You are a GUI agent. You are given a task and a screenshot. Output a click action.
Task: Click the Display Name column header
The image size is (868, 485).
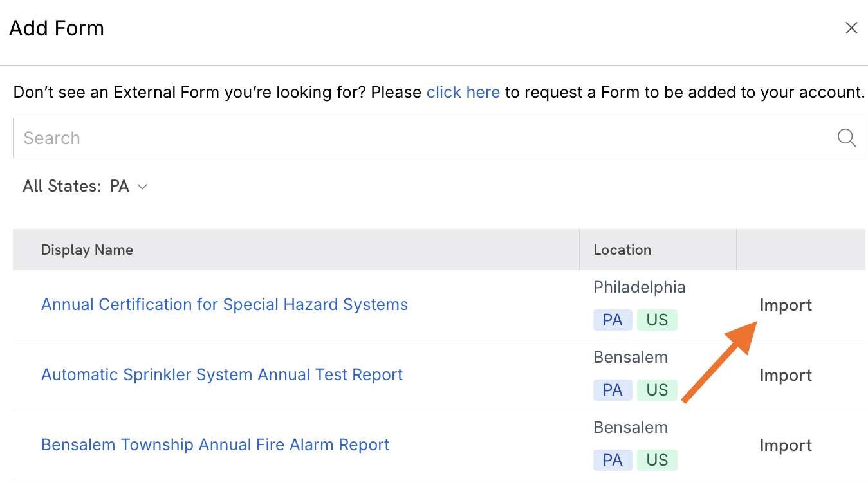click(87, 250)
